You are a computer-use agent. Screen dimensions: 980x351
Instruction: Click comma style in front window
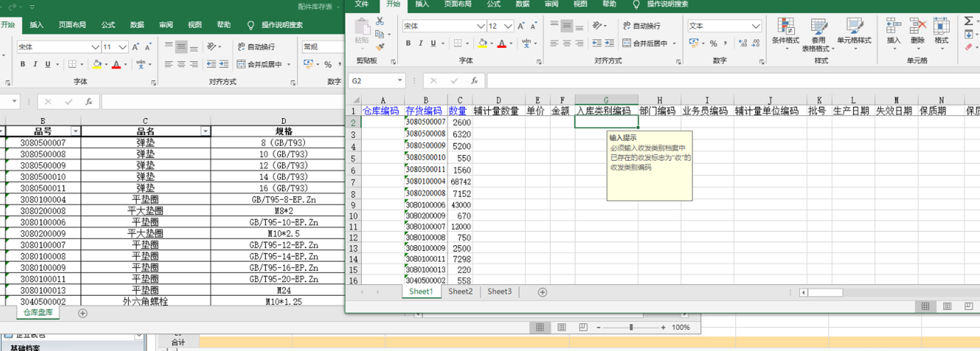point(725,43)
